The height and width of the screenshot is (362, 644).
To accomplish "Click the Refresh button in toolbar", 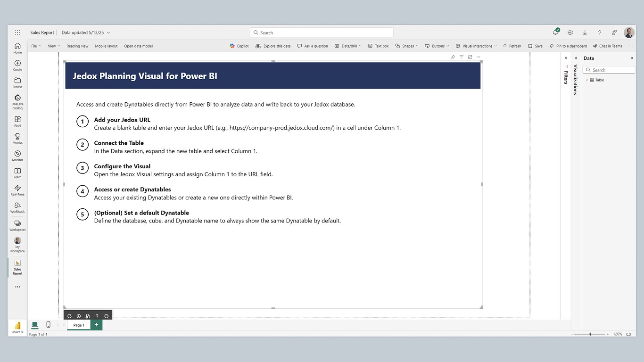I will pos(512,46).
